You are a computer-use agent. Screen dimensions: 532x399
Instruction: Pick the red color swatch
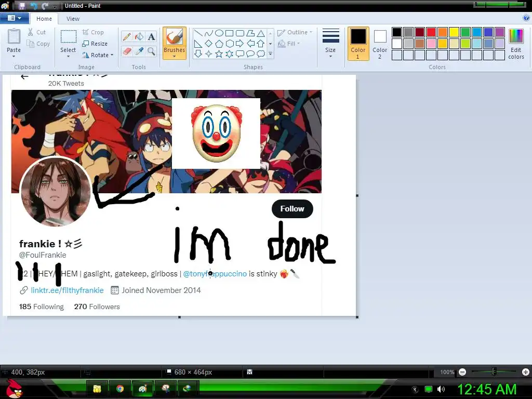click(x=431, y=32)
